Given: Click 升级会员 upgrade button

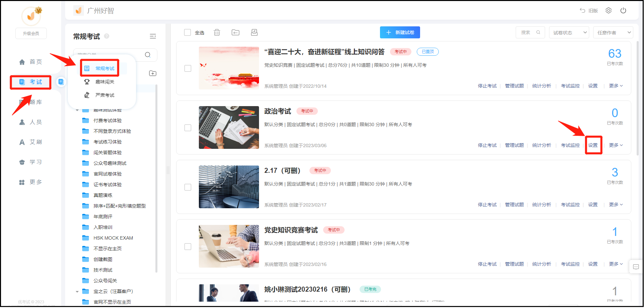Looking at the screenshot, I should pyautogui.click(x=31, y=33).
